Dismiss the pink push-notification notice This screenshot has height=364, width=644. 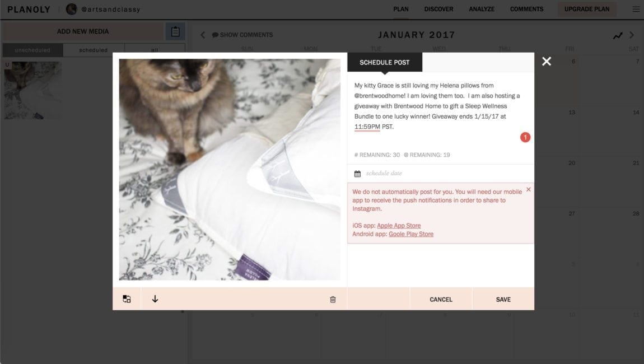(529, 189)
